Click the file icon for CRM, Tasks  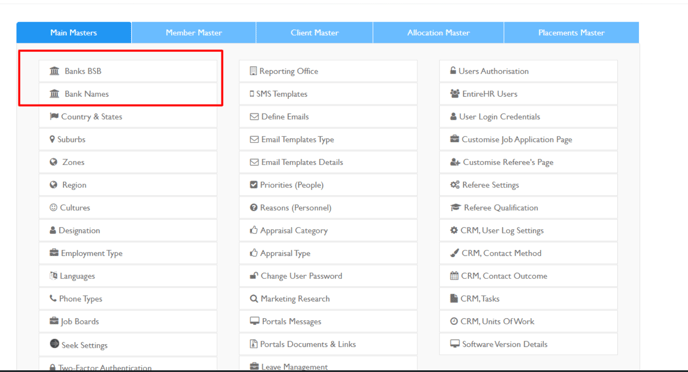pyautogui.click(x=454, y=298)
